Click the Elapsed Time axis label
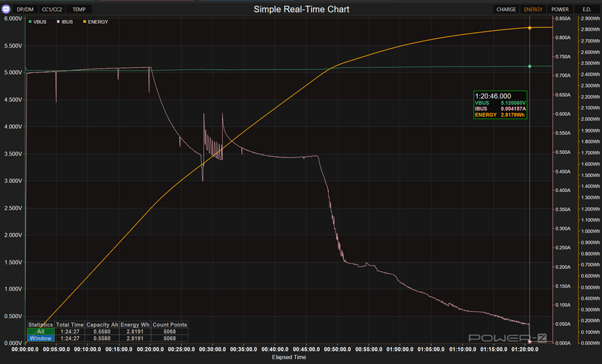Image resolution: width=602 pixels, height=364 pixels. [289, 357]
